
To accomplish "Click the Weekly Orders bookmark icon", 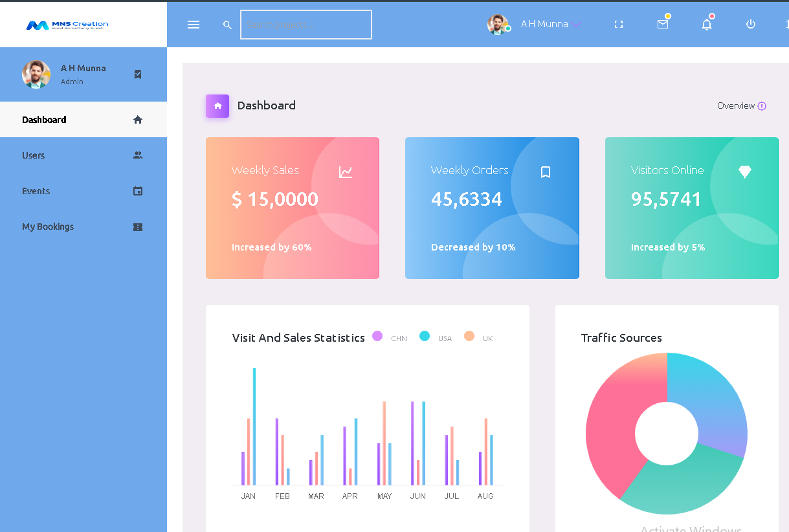I will pyautogui.click(x=546, y=172).
